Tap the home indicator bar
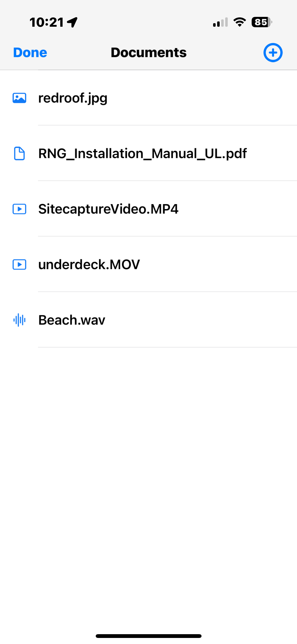This screenshot has width=297, height=644. click(x=148, y=636)
